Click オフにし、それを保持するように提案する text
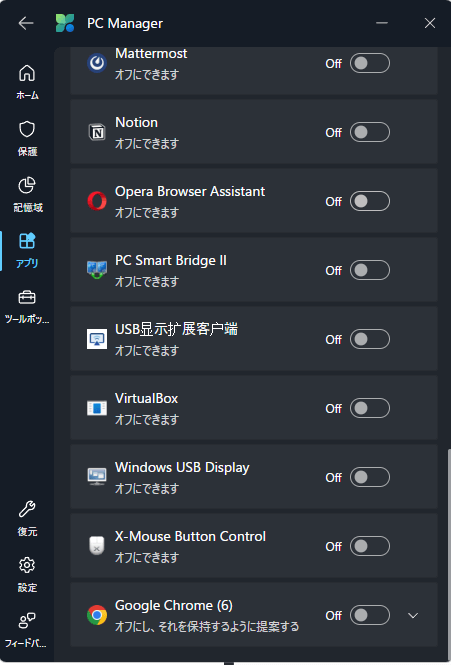This screenshot has width=451, height=665. [x=207, y=627]
